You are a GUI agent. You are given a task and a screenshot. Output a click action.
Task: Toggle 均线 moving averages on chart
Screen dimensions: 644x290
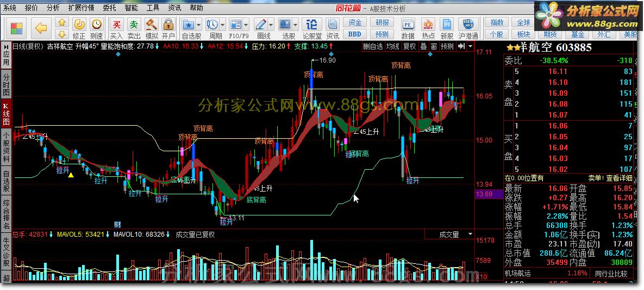coord(393,46)
